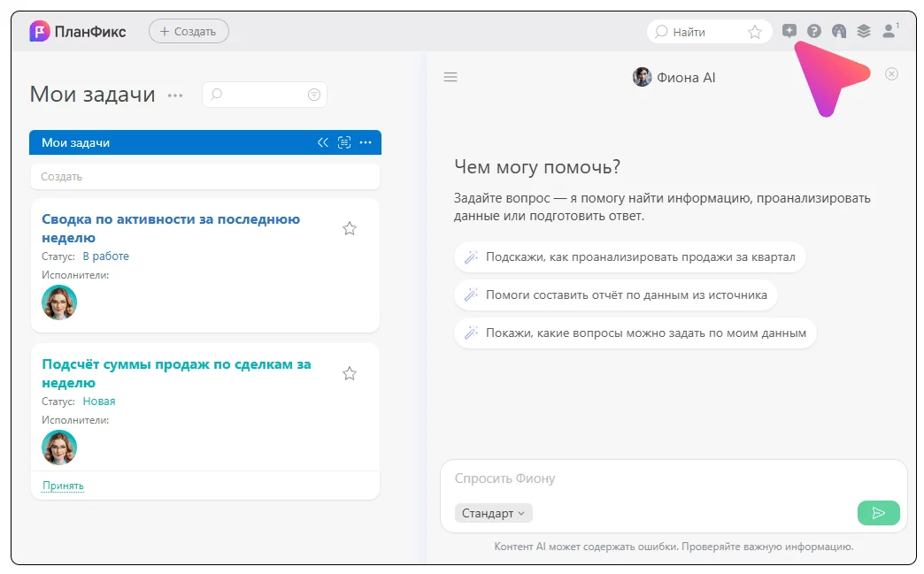Select suggestion about analyzing quarterly sales

point(629,257)
